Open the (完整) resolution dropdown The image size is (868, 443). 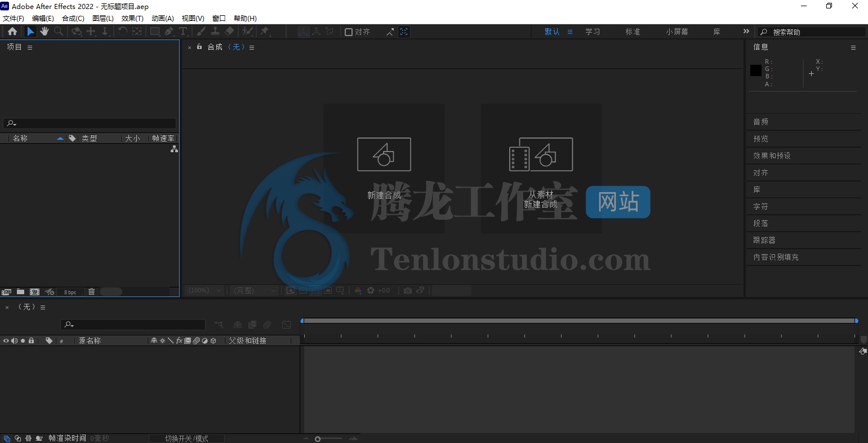click(x=255, y=290)
